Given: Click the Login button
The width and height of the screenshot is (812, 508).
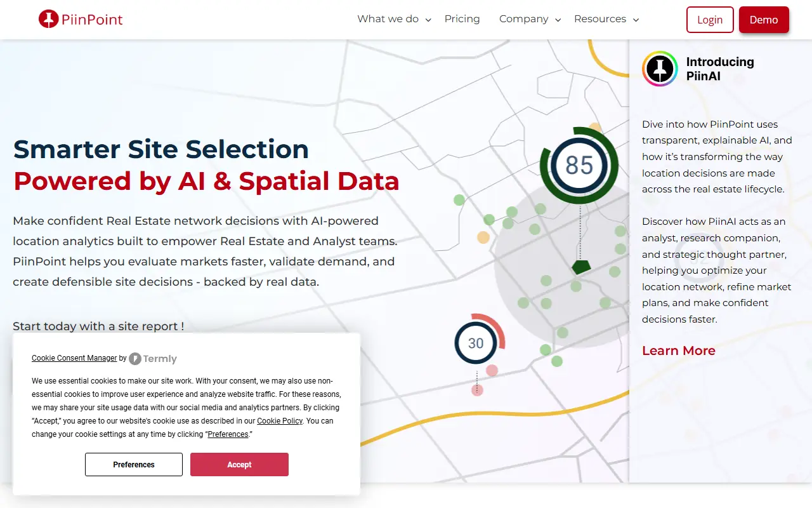Looking at the screenshot, I should [710, 20].
